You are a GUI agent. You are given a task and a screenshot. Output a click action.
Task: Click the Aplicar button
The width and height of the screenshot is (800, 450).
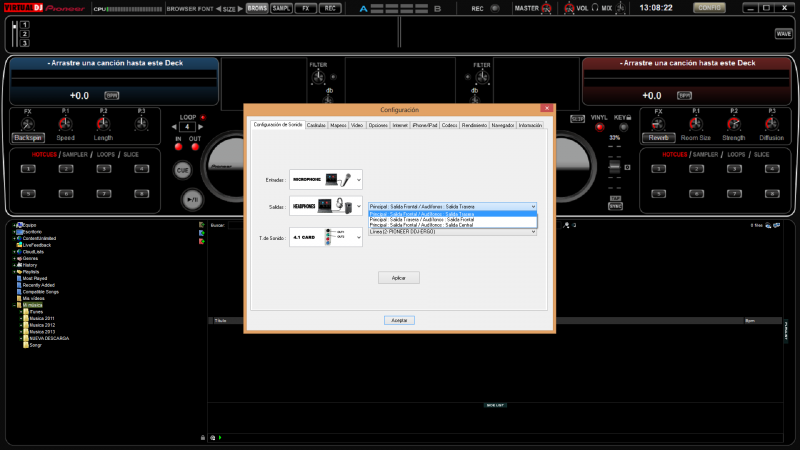click(398, 278)
